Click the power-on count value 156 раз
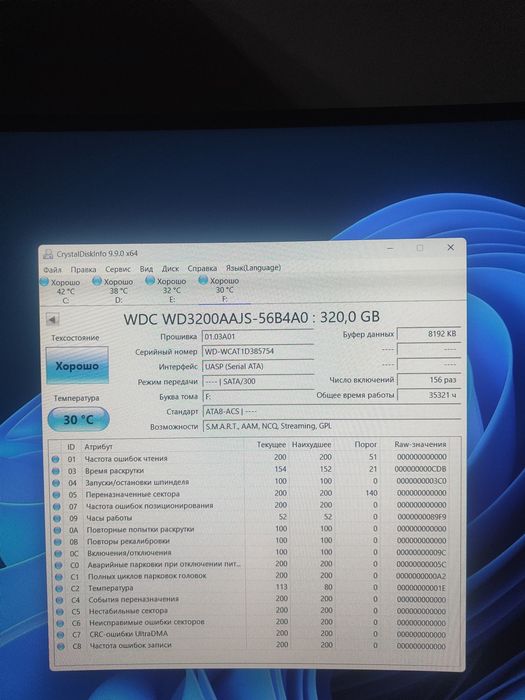Screen dimensions: 525x700 tap(429, 380)
